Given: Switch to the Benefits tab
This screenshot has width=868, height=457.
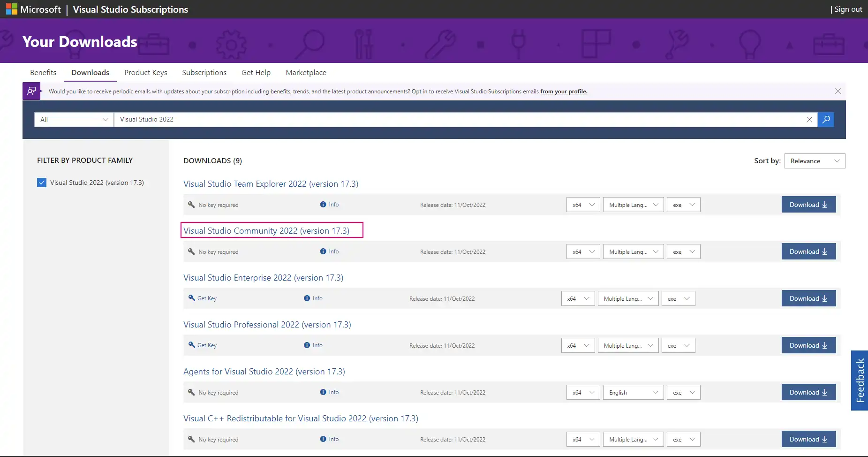Looking at the screenshot, I should tap(43, 72).
